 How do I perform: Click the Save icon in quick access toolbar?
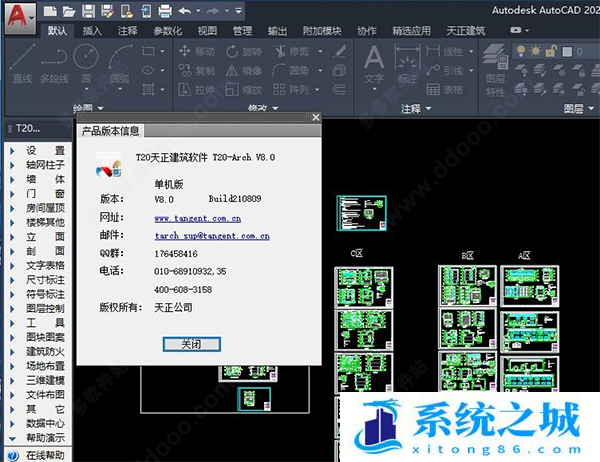[89, 11]
